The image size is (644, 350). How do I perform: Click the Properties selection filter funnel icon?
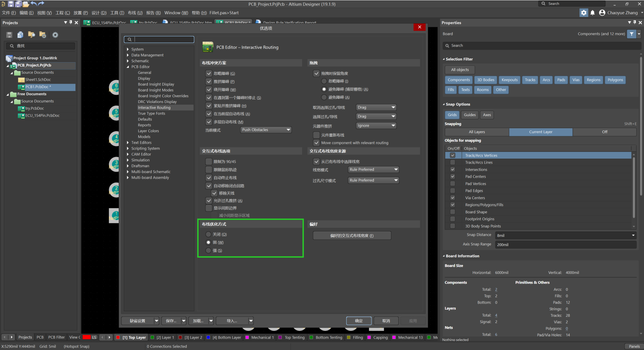632,34
